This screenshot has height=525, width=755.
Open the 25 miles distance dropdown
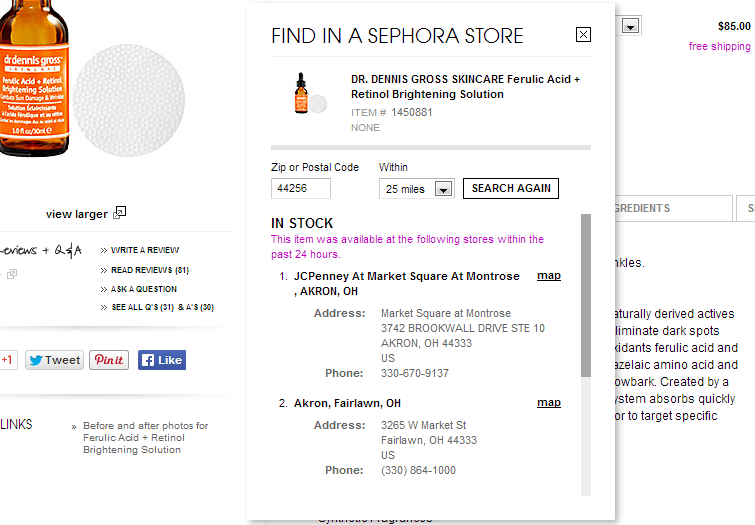417,188
